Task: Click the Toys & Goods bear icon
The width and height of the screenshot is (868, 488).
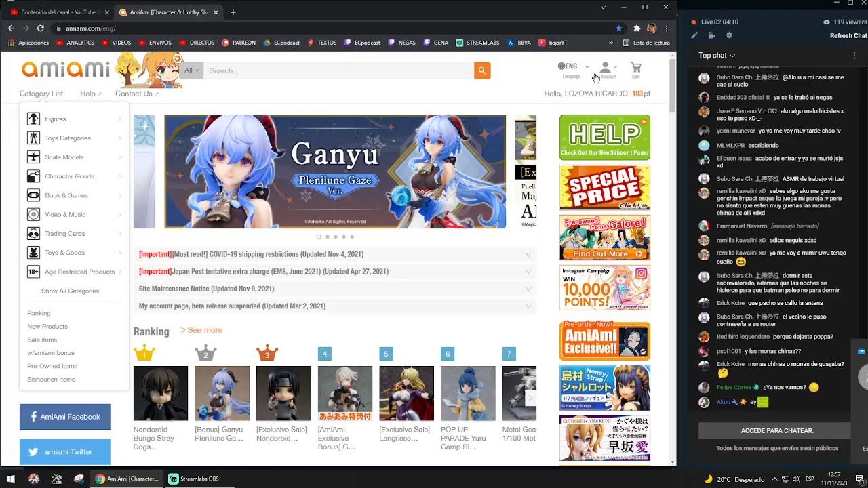Action: (x=33, y=252)
